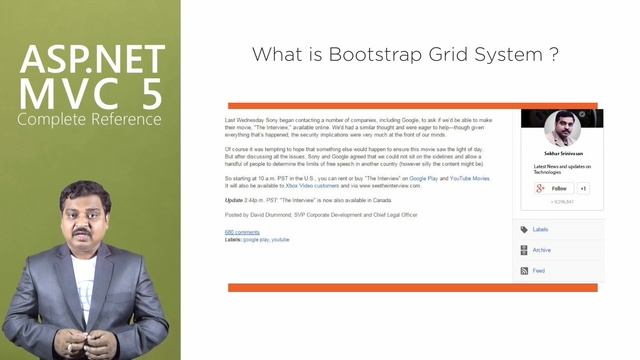Open the Feed sidebar link
The image size is (640, 360).
538,271
